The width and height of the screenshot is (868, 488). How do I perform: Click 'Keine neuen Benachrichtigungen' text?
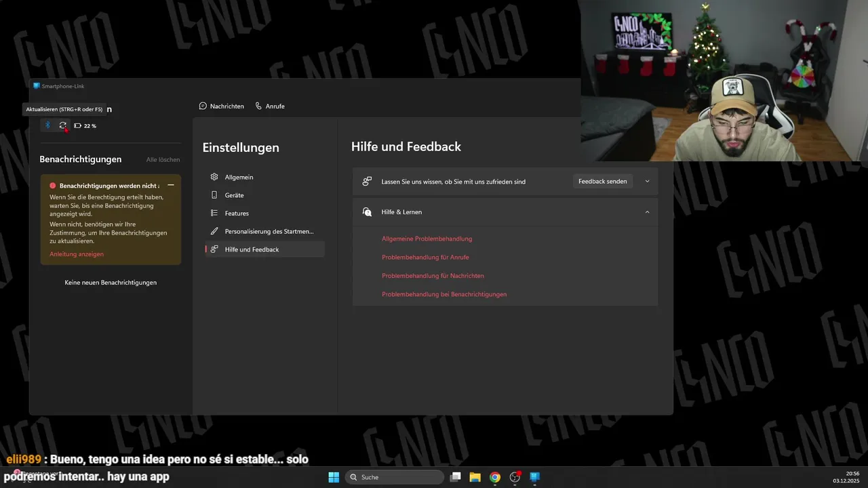tap(111, 283)
